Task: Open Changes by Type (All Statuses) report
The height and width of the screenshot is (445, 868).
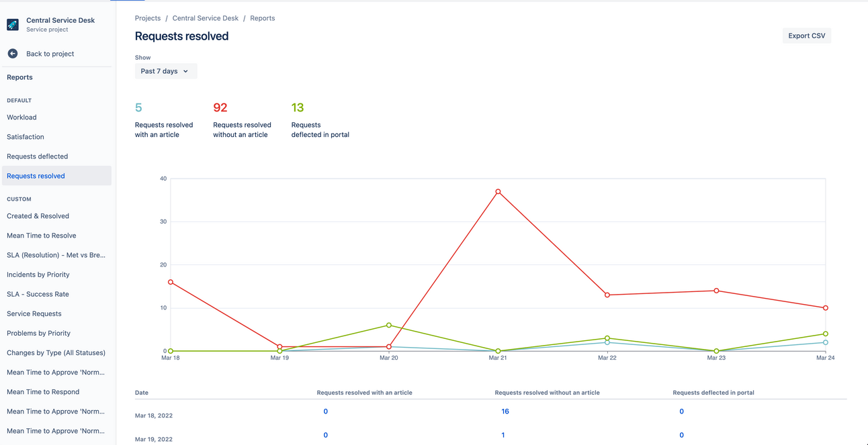Action: [x=56, y=352]
